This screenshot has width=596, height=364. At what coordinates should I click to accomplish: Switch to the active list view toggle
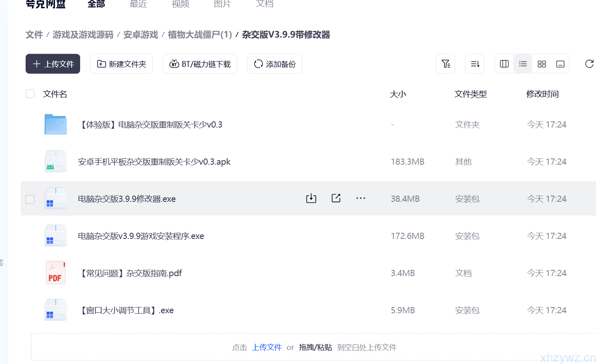tap(522, 64)
